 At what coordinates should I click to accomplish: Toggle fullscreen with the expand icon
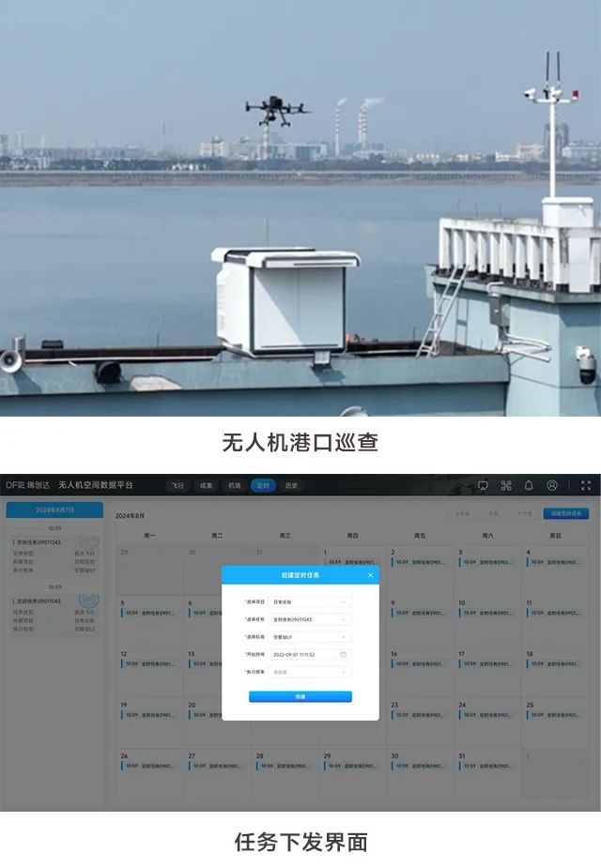pos(586,485)
